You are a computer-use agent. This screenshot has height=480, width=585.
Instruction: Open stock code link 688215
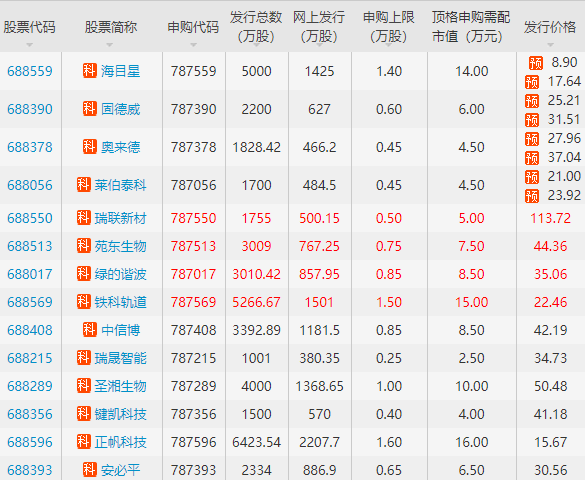click(x=30, y=358)
